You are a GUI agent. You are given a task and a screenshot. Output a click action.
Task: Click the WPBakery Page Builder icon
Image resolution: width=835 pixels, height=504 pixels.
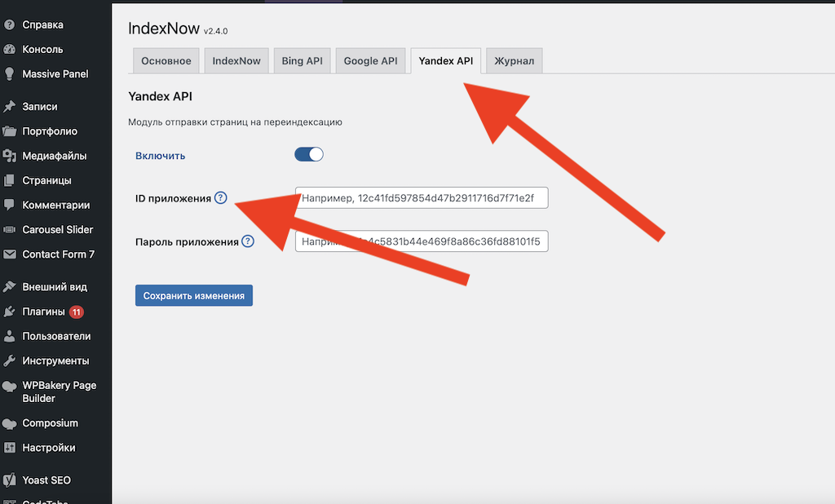point(9,387)
